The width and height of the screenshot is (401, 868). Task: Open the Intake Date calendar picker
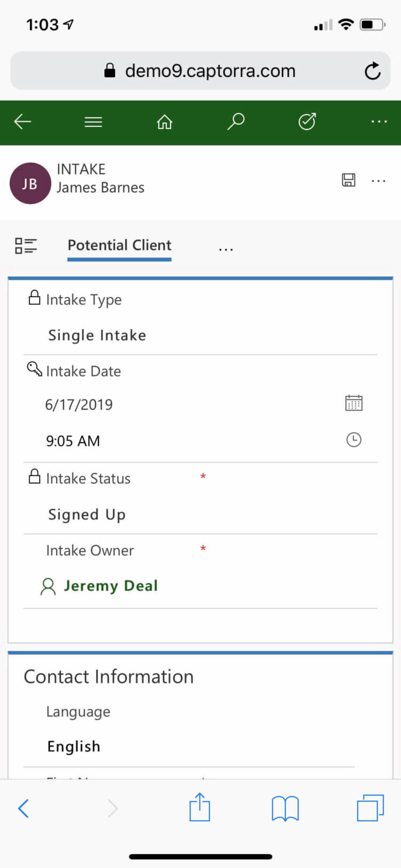tap(353, 403)
